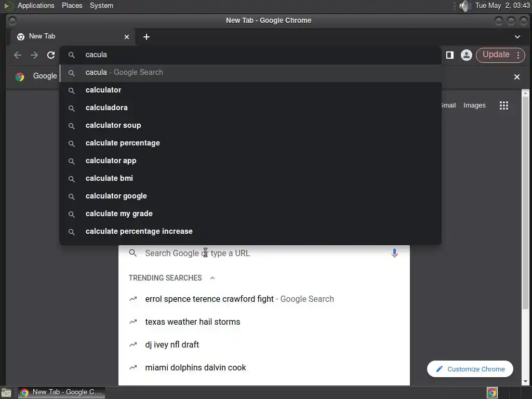The height and width of the screenshot is (399, 532).
Task: Click the search icon beside 'cacula' in address bar
Action: (x=71, y=55)
